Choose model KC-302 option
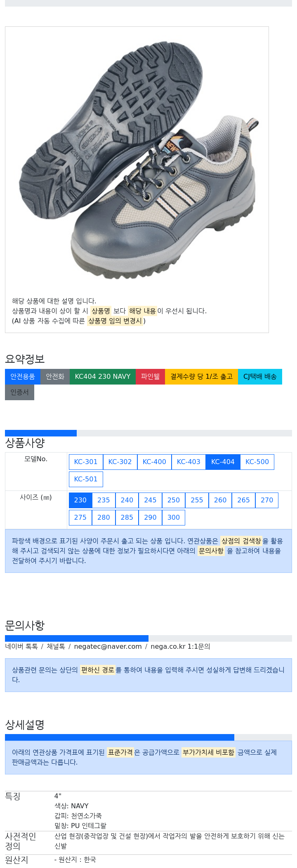 pos(120,462)
